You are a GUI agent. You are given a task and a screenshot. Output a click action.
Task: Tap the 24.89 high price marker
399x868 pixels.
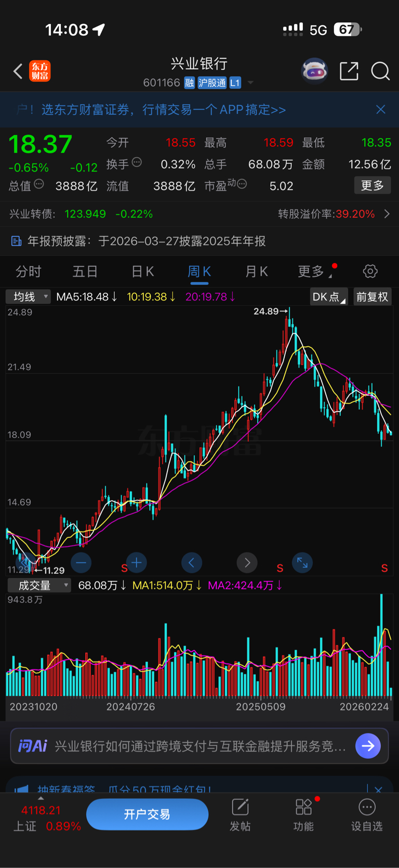pos(270,312)
